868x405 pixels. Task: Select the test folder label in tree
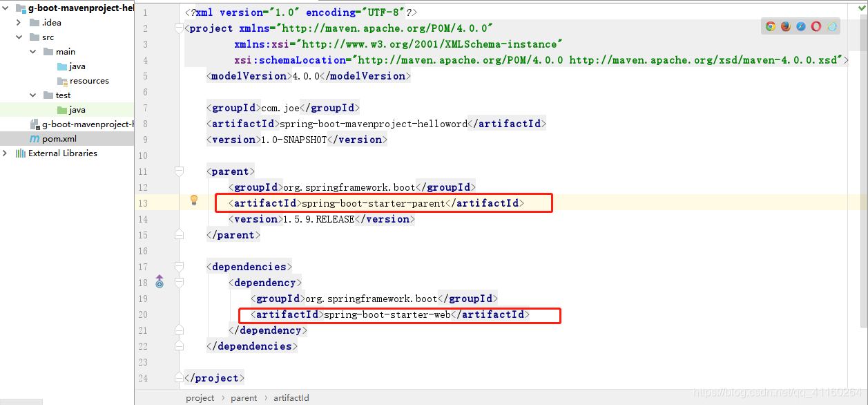64,95
